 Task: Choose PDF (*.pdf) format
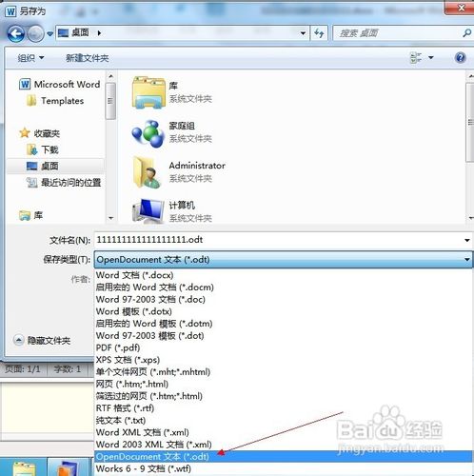coord(283,347)
